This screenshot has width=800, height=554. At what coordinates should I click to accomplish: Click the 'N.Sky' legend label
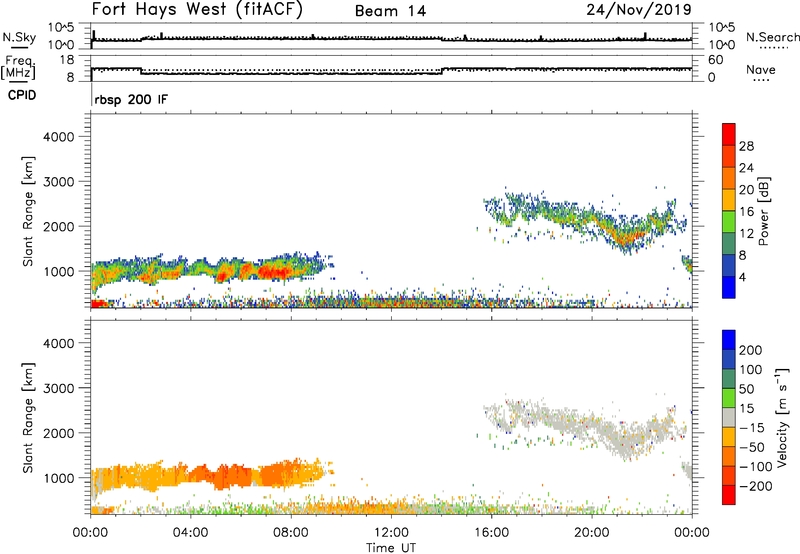[x=19, y=37]
